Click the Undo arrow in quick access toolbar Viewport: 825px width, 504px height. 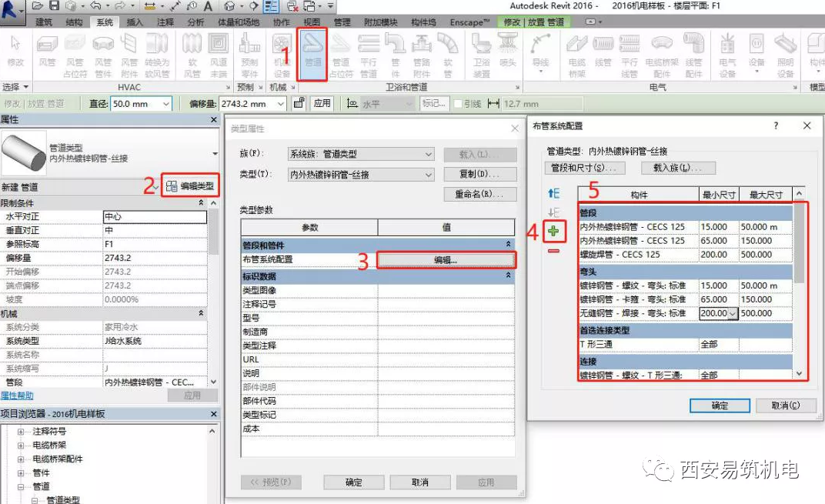pos(95,6)
